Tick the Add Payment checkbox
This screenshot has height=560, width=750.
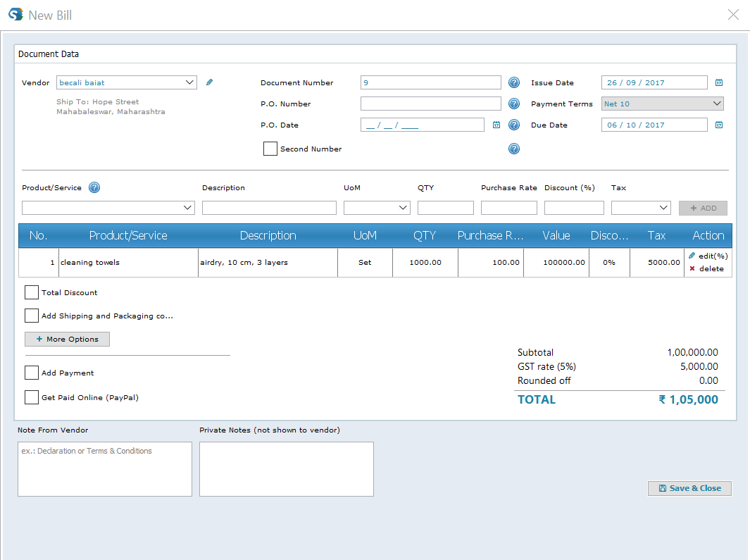pos(32,373)
